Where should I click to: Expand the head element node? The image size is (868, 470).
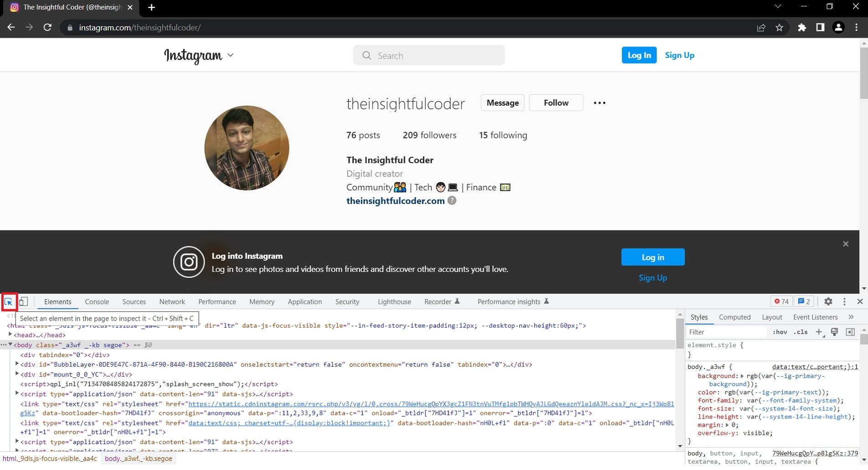point(10,335)
